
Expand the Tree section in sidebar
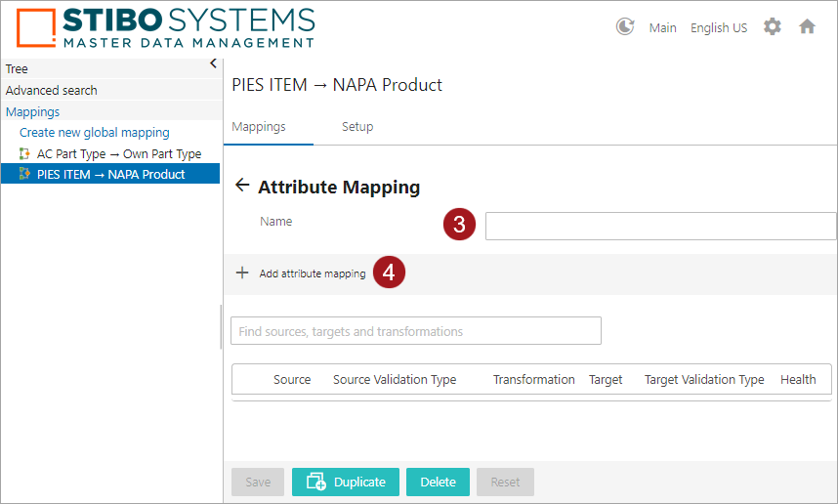tap(18, 69)
